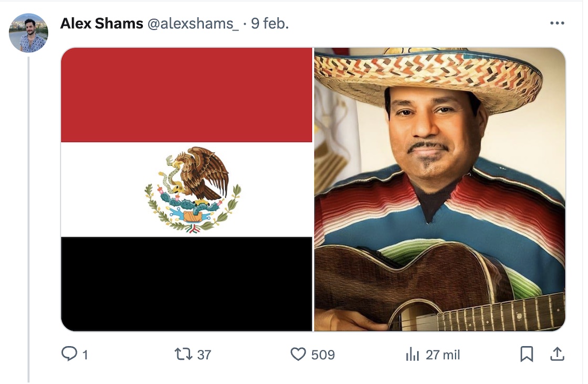Image resolution: width=588 pixels, height=384 pixels.
Task: Open the photo of man with guitar
Action: click(439, 189)
